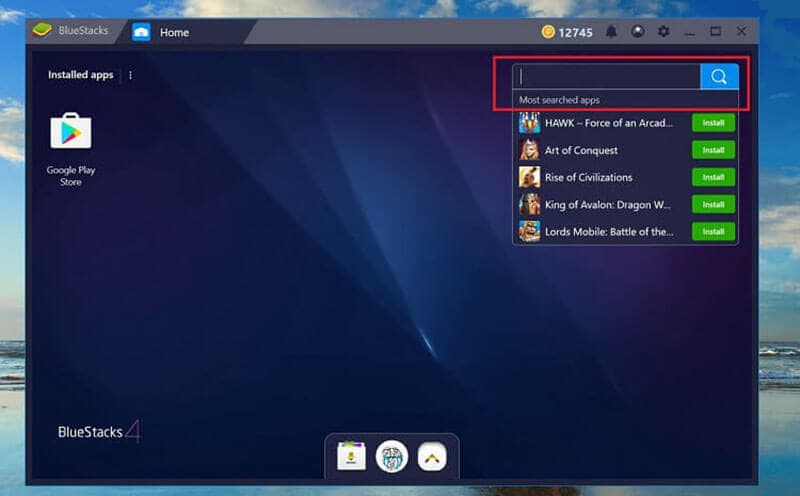
Task: Click the Art of Conquest game icon
Action: click(530, 150)
